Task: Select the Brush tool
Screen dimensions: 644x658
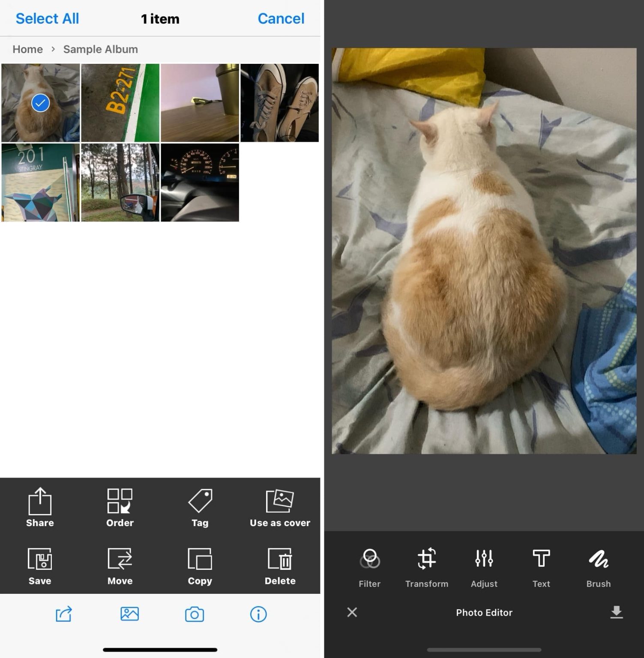Action: pos(598,565)
